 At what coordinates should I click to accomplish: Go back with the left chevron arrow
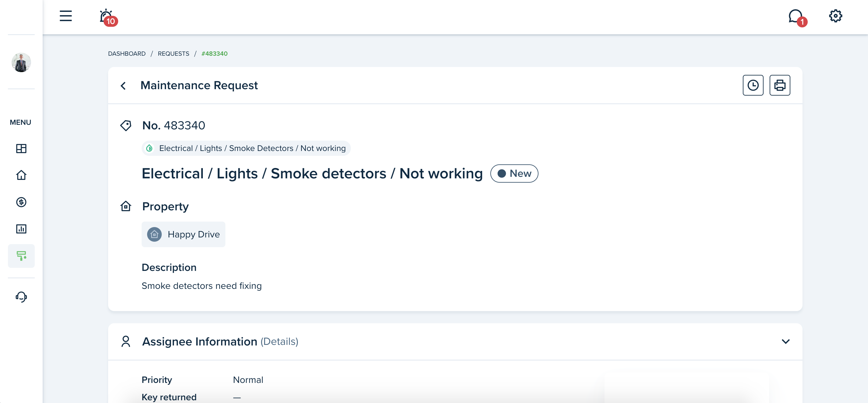pyautogui.click(x=123, y=86)
